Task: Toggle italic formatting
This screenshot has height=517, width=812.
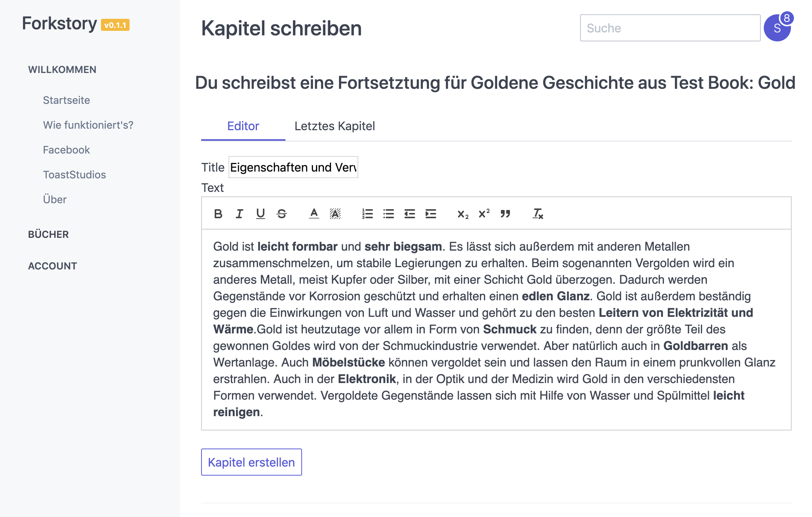Action: [239, 214]
